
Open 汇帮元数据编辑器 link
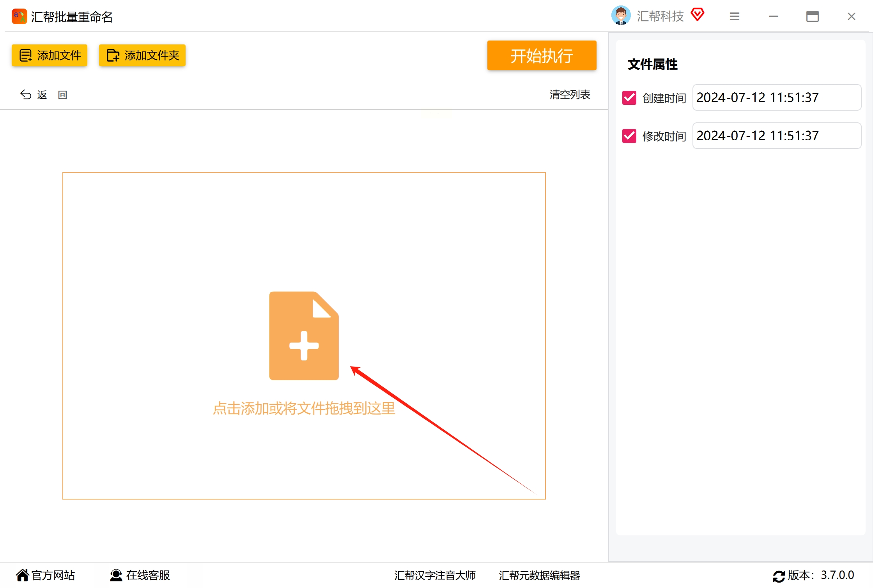(x=539, y=575)
